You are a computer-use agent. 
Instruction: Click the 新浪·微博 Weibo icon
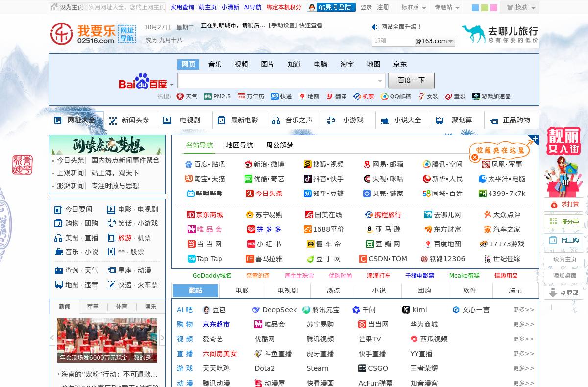[x=248, y=164]
